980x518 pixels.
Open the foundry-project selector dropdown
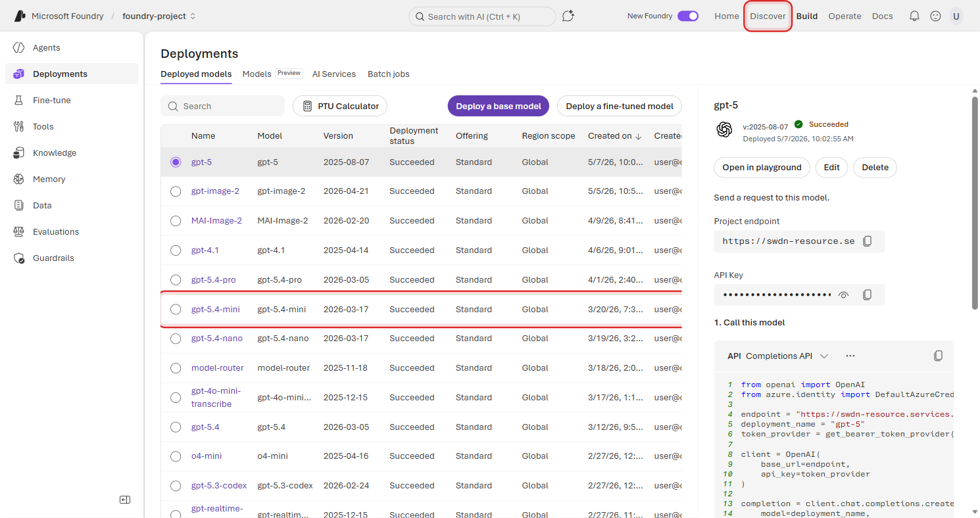tap(159, 16)
